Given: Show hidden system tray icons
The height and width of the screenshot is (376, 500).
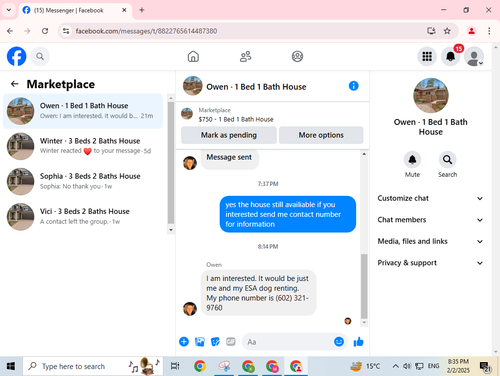Looking at the screenshot, I should click(395, 366).
